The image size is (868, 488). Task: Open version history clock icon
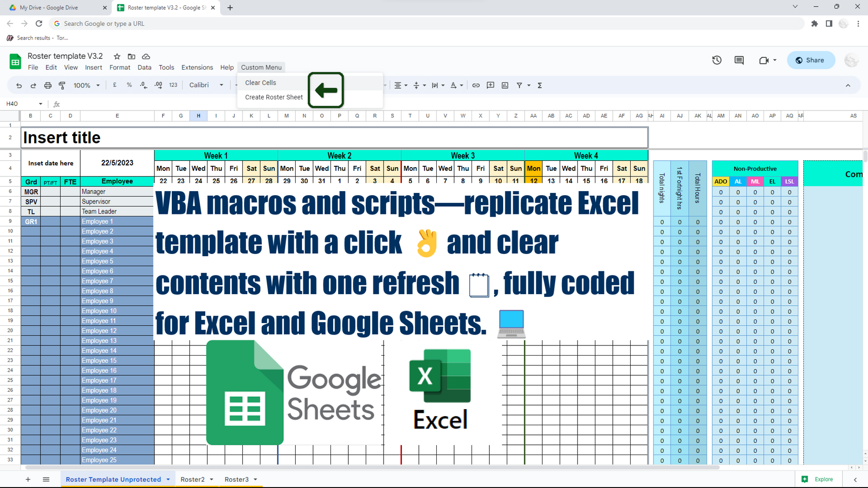click(x=717, y=60)
